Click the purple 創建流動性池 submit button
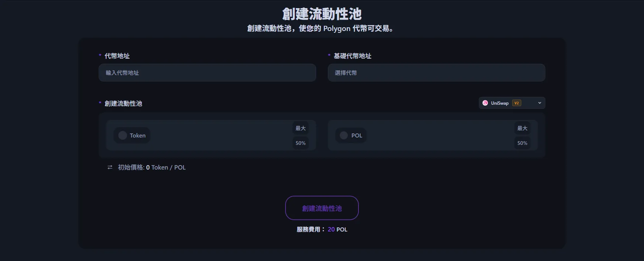The height and width of the screenshot is (261, 644). pyautogui.click(x=322, y=208)
